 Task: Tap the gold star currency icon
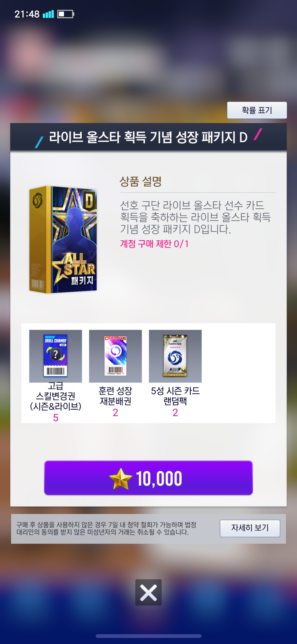point(120,478)
